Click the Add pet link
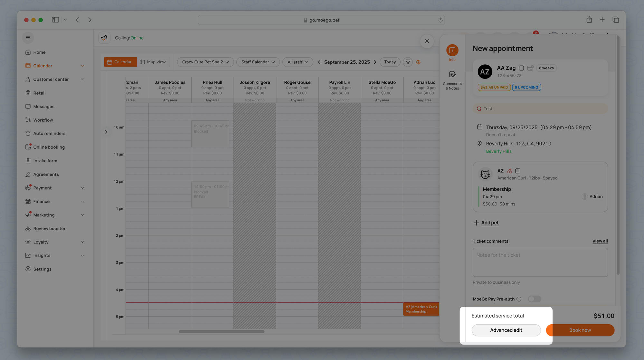This screenshot has width=644, height=360. (489, 223)
